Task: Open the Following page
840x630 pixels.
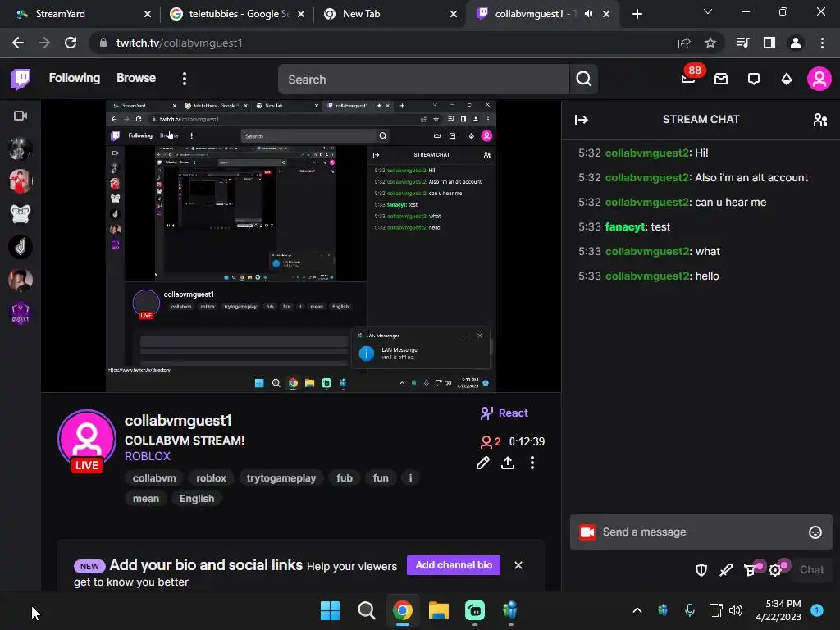Action: tap(75, 78)
